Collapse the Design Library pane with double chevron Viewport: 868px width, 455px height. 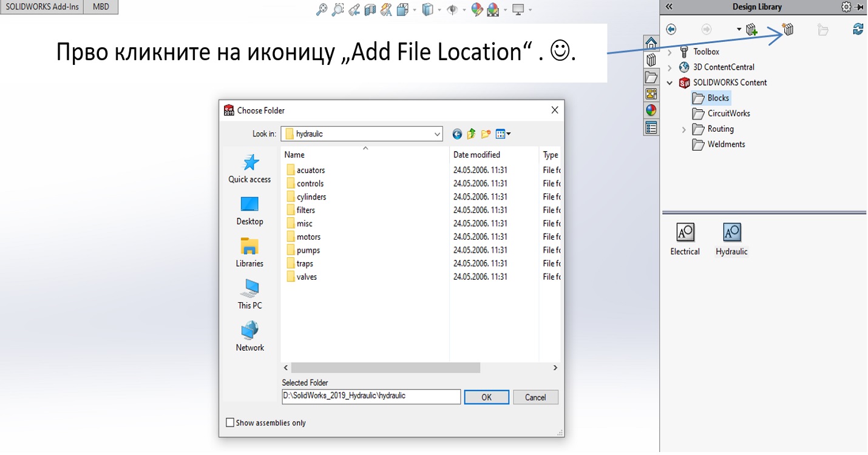669,7
